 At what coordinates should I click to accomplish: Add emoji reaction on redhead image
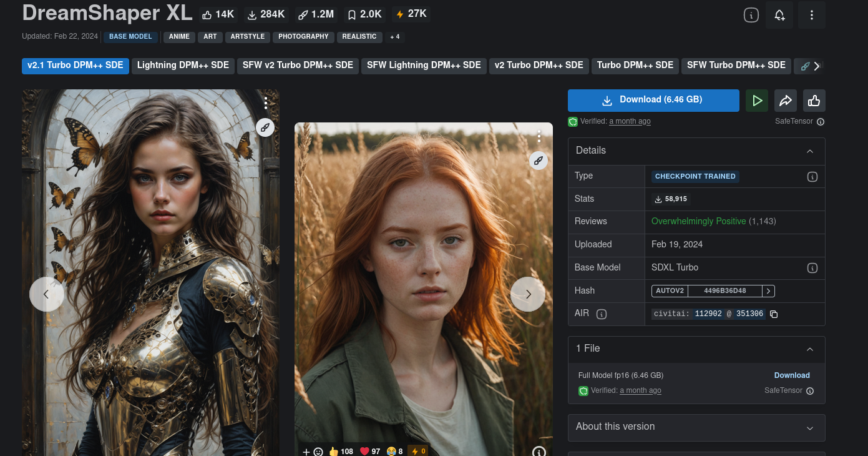coord(313,452)
